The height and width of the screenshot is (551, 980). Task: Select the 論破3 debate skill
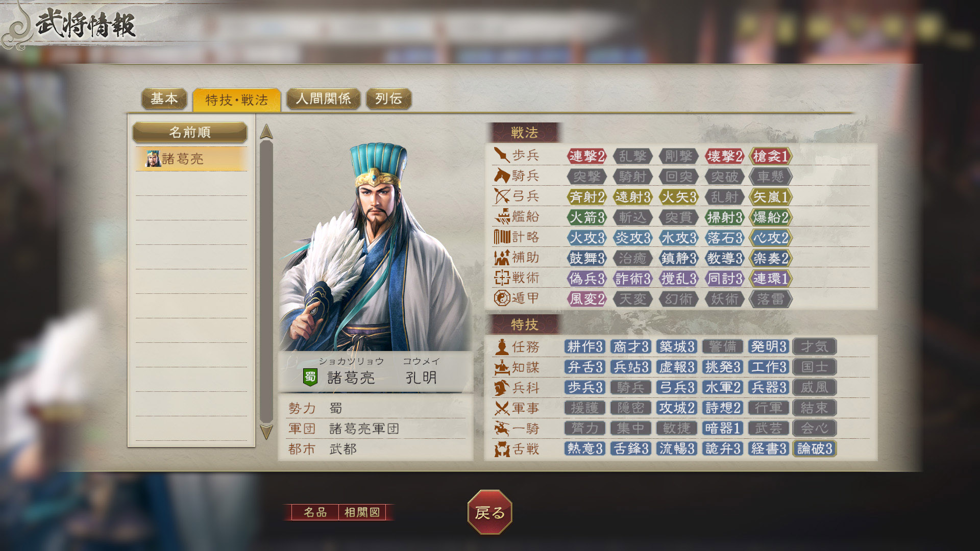coord(815,448)
